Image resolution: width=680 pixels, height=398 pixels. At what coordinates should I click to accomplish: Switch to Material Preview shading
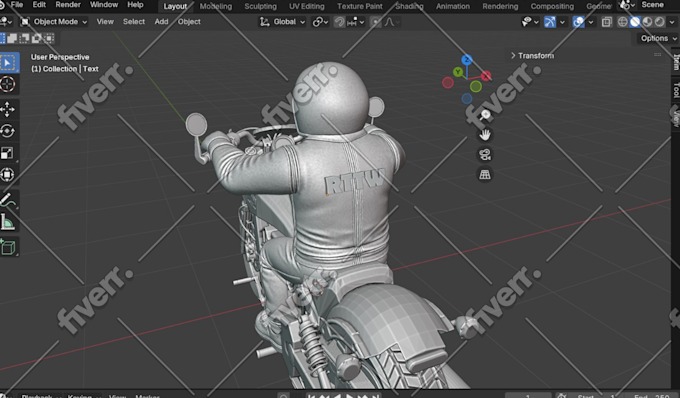click(x=647, y=22)
